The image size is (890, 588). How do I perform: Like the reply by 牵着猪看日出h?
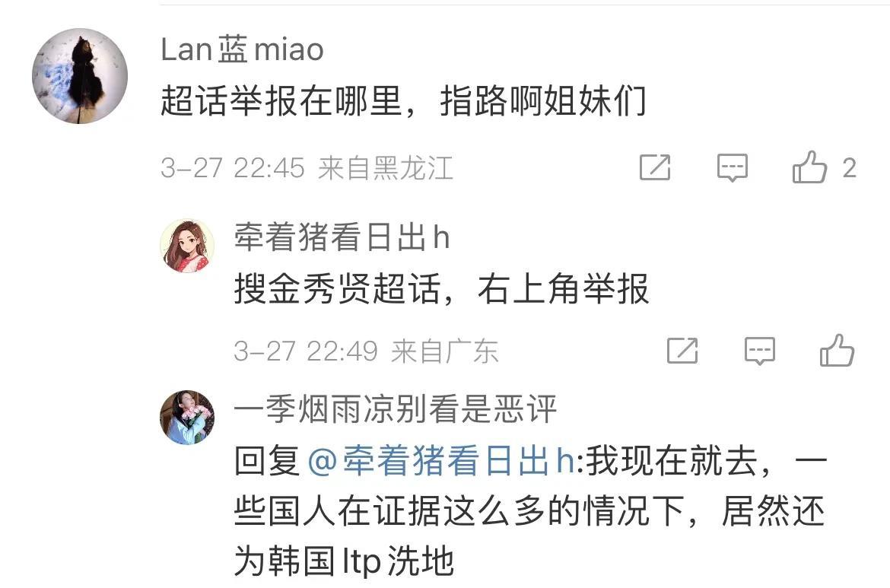pos(837,350)
